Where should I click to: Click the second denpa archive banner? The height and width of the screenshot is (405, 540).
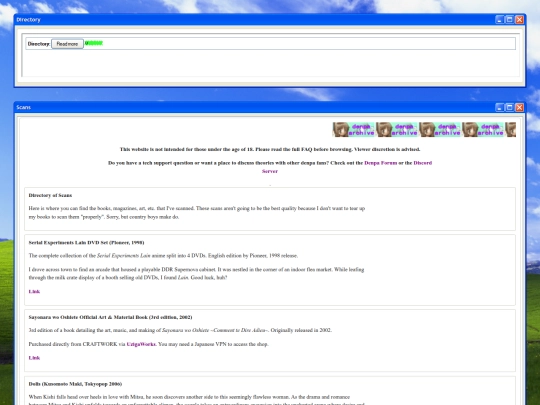click(x=396, y=129)
